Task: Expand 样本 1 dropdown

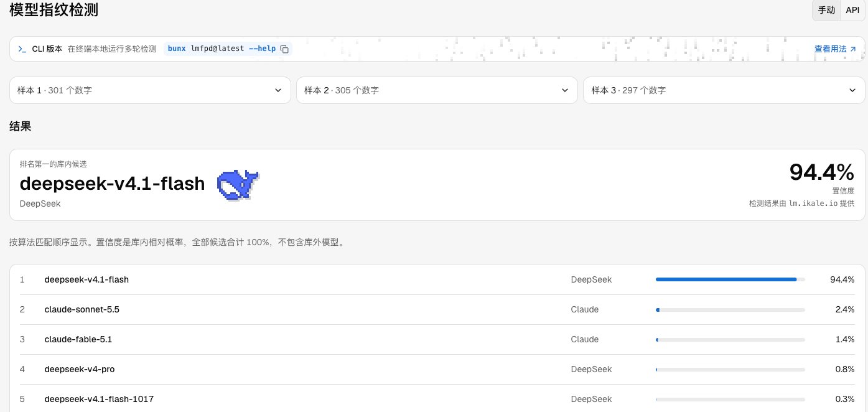Action: (150, 90)
